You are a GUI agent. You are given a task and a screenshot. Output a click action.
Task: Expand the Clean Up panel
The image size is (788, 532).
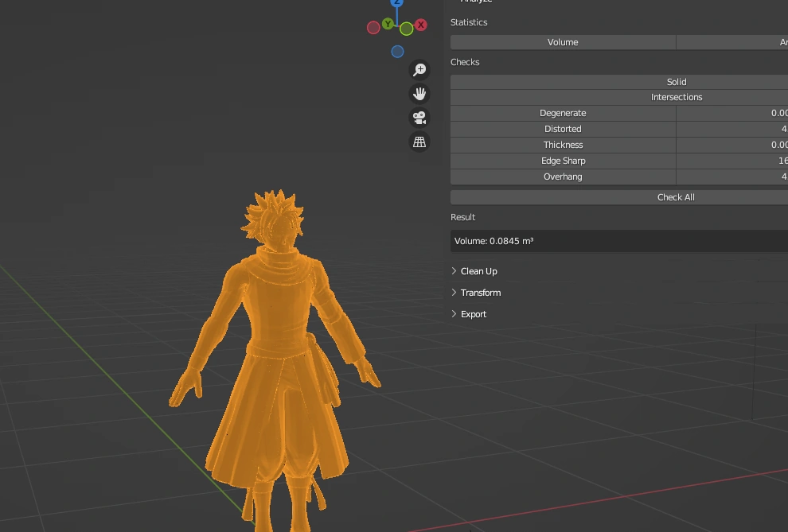[474, 271]
